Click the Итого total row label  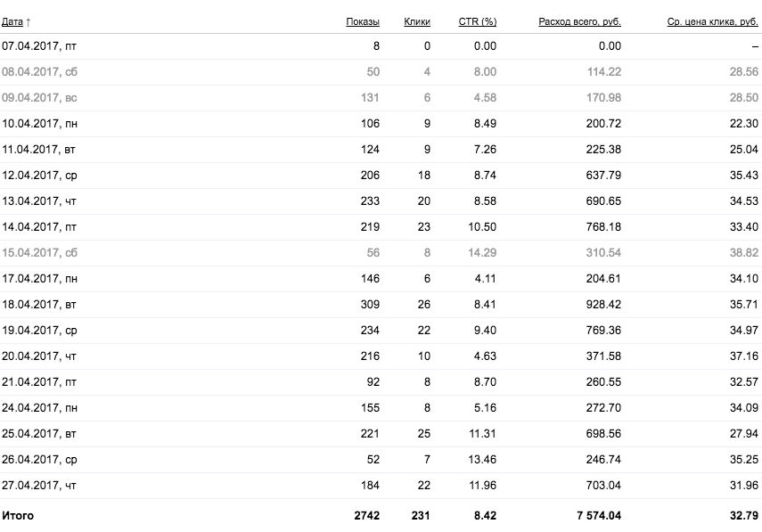click(x=18, y=515)
